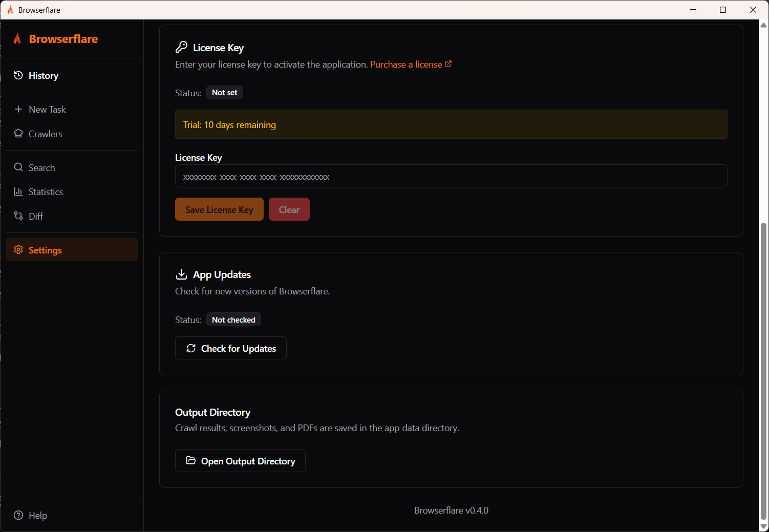Click the external link icon after Purchase a license

tap(448, 64)
